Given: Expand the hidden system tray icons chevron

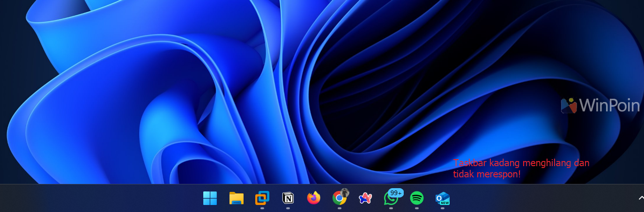Looking at the screenshot, I should (641, 198).
